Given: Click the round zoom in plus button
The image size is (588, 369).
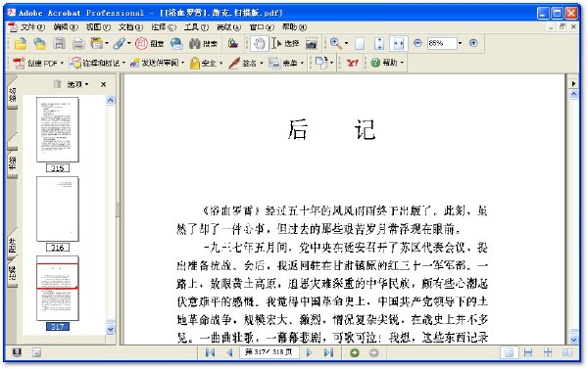Looking at the screenshot, I should click(473, 43).
